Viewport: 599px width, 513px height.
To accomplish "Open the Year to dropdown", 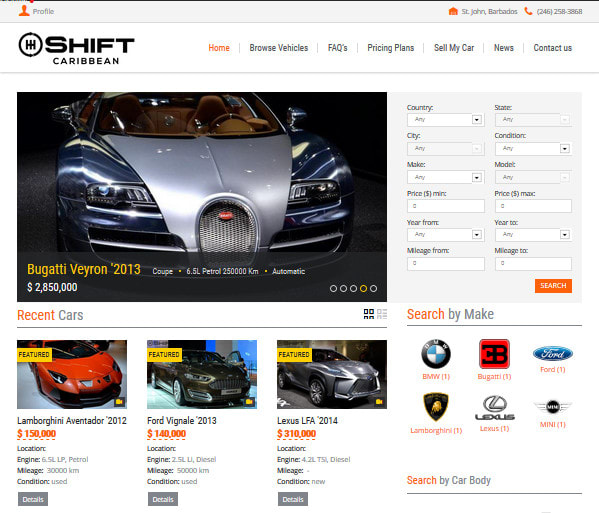I will 533,235.
